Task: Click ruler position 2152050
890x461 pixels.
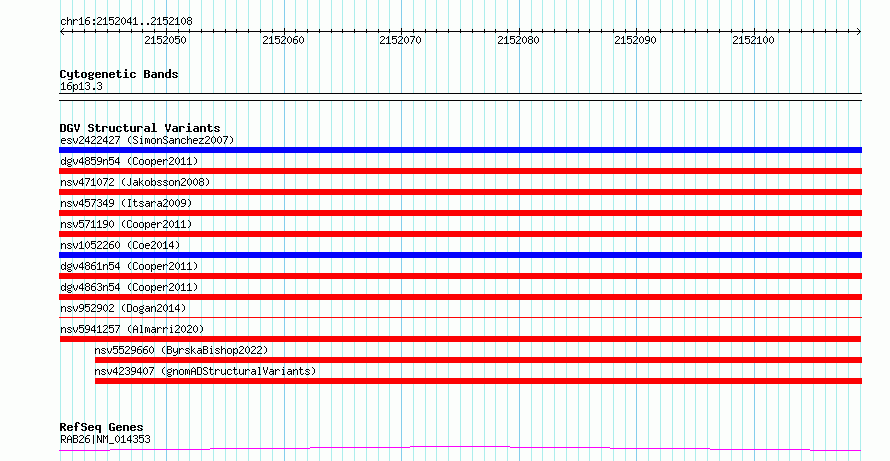Action: (x=165, y=40)
